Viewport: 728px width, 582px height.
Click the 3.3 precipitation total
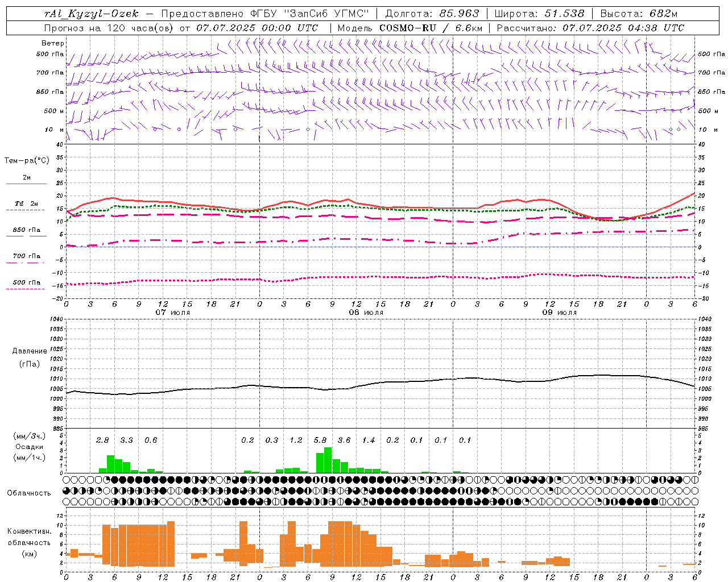click(x=126, y=440)
